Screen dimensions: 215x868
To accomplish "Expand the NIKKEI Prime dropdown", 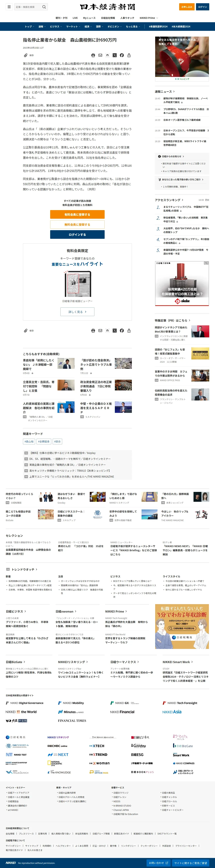I will pyautogui.click(x=149, y=18).
